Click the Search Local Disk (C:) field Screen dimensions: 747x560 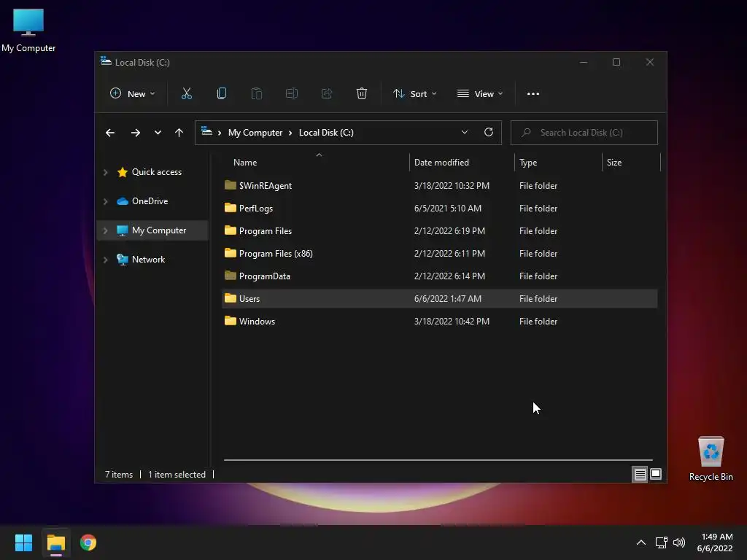[x=584, y=133]
